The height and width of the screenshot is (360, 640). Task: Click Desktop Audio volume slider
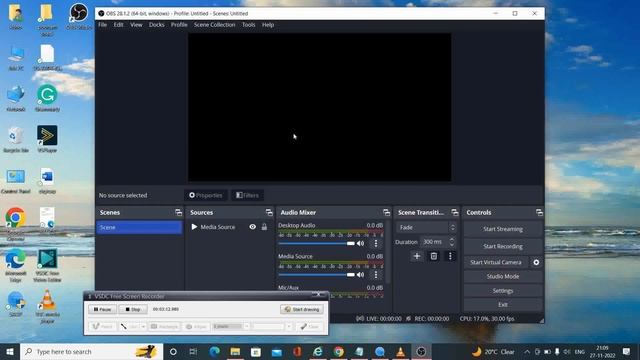point(316,243)
